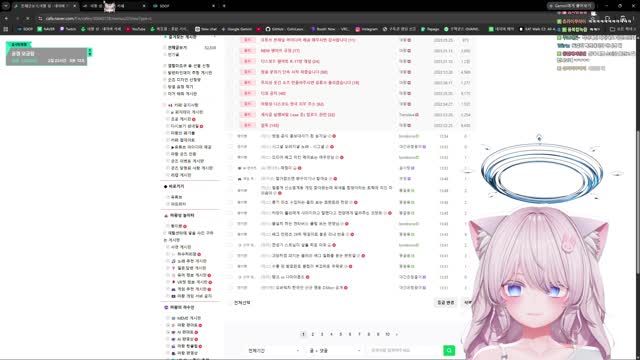Open the 글 + 댓글 search scope dropdown
640x360 pixels.
pyautogui.click(x=334, y=350)
